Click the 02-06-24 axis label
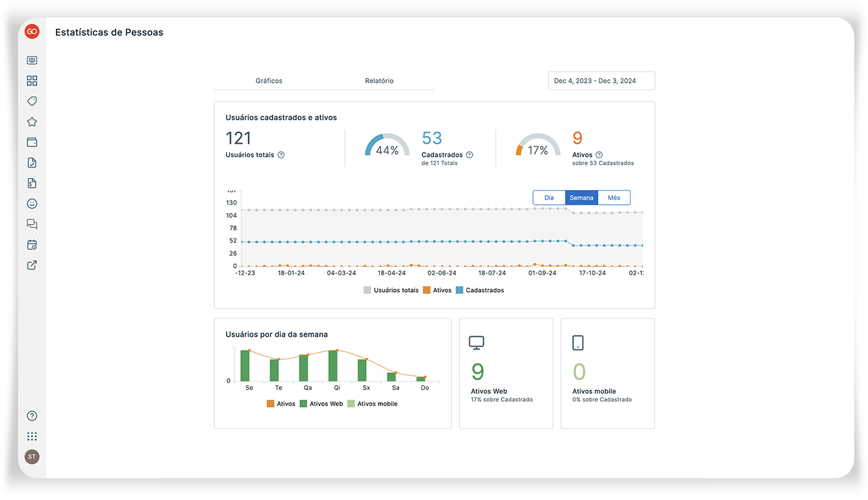The width and height of the screenshot is (868, 500). coord(442,273)
